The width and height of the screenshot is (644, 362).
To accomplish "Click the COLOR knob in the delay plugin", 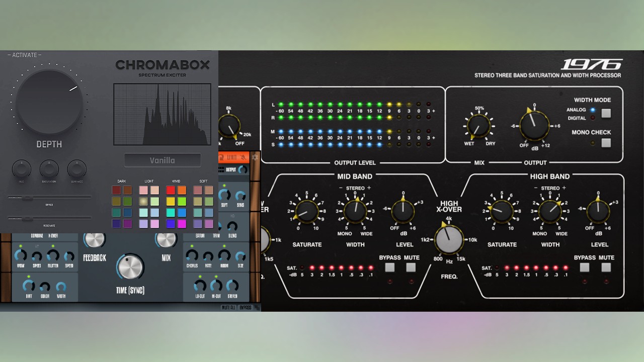I will [45, 287].
